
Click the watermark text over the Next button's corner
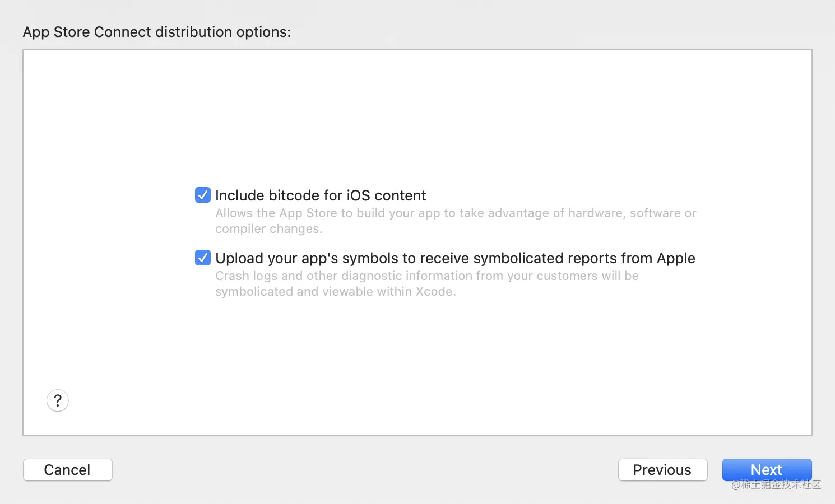(x=776, y=485)
